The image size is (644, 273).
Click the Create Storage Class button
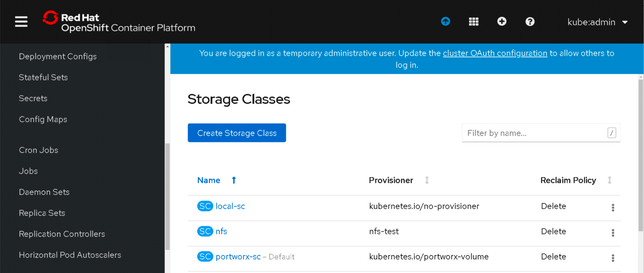237,133
